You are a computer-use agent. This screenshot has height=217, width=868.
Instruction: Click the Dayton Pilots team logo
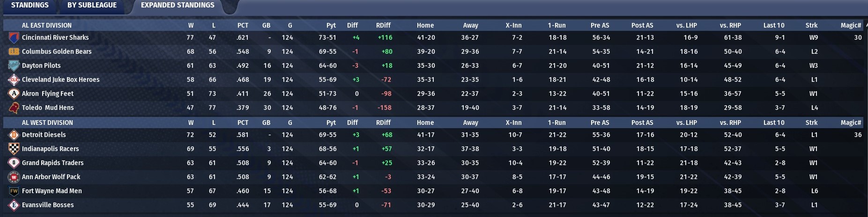(14, 66)
